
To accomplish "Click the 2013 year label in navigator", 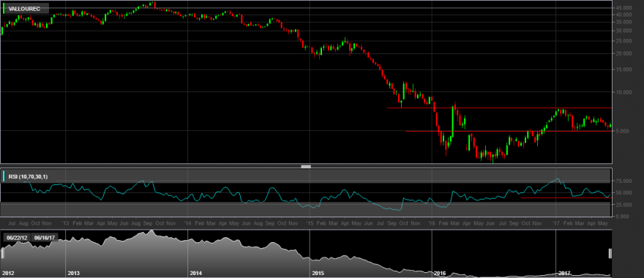I will click(x=74, y=273).
